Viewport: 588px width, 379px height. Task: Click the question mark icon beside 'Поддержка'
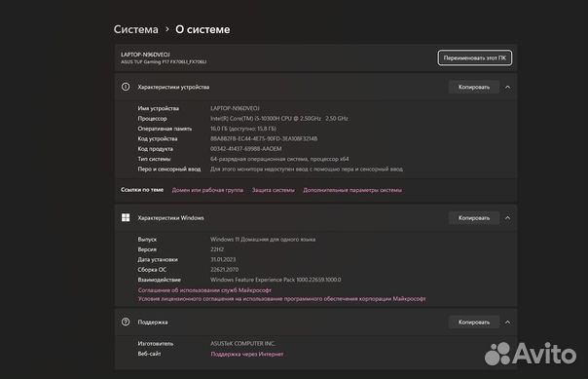[x=126, y=322]
